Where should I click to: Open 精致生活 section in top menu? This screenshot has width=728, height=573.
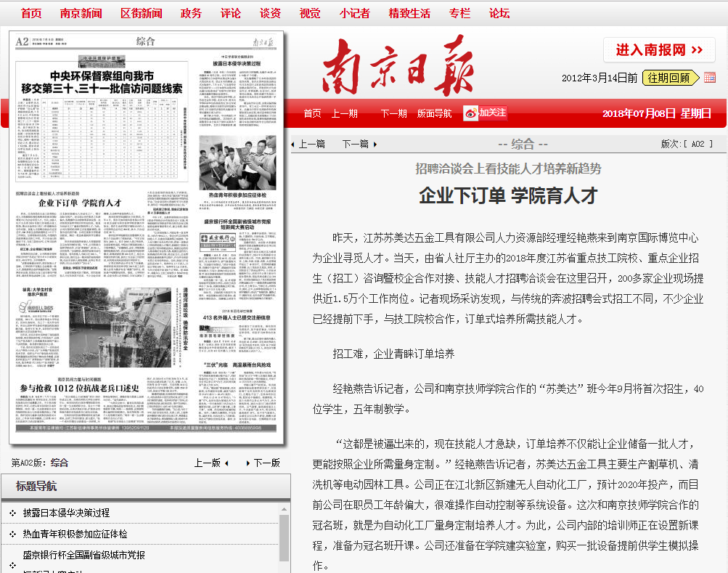(x=409, y=13)
